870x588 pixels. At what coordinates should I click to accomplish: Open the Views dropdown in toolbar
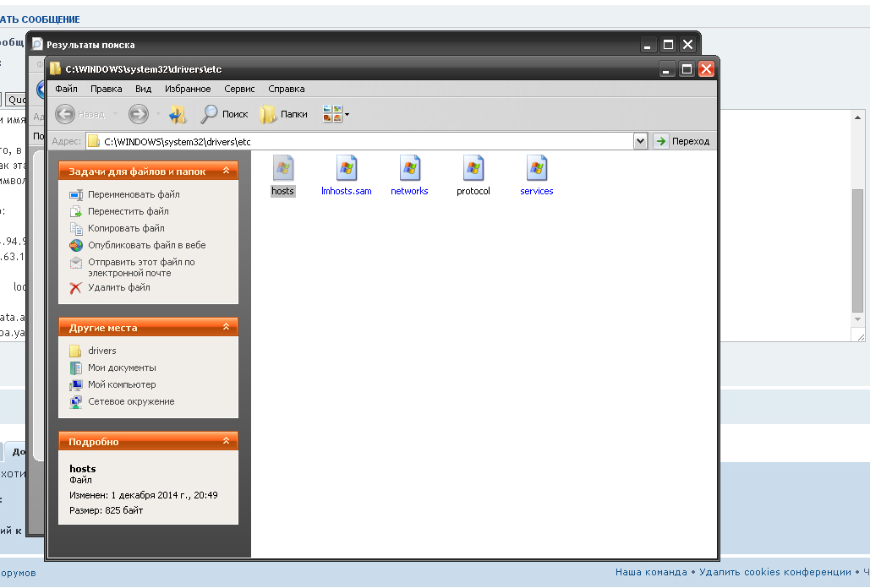point(336,114)
